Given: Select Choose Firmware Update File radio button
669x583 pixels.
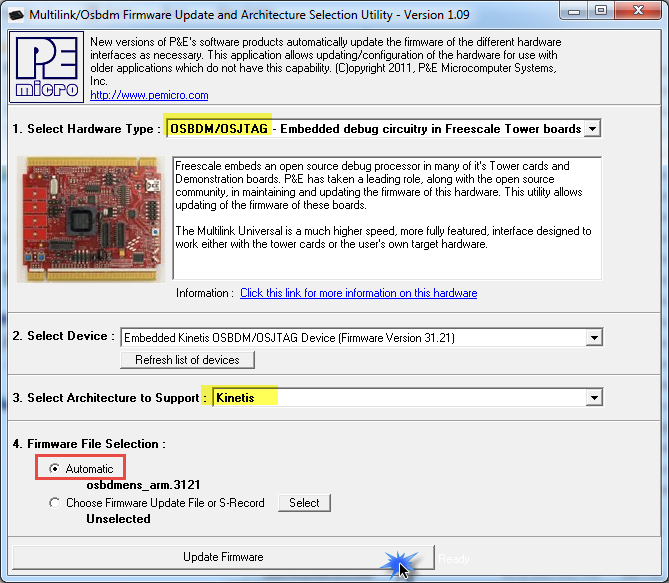Looking at the screenshot, I should pos(55,503).
